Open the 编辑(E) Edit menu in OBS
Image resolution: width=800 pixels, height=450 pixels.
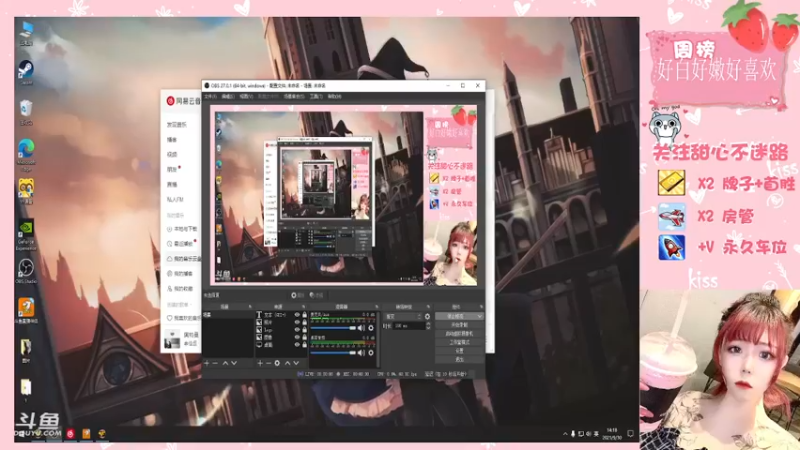click(x=228, y=96)
